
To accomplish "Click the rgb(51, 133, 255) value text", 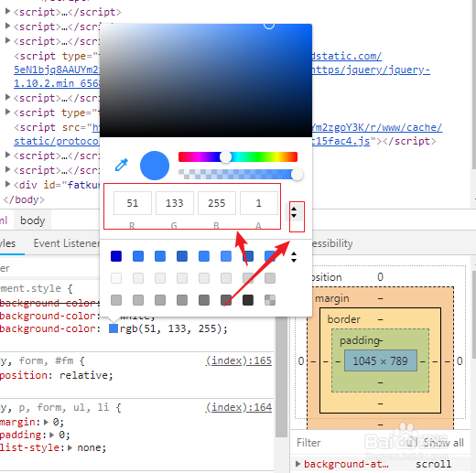I will click(x=174, y=328).
